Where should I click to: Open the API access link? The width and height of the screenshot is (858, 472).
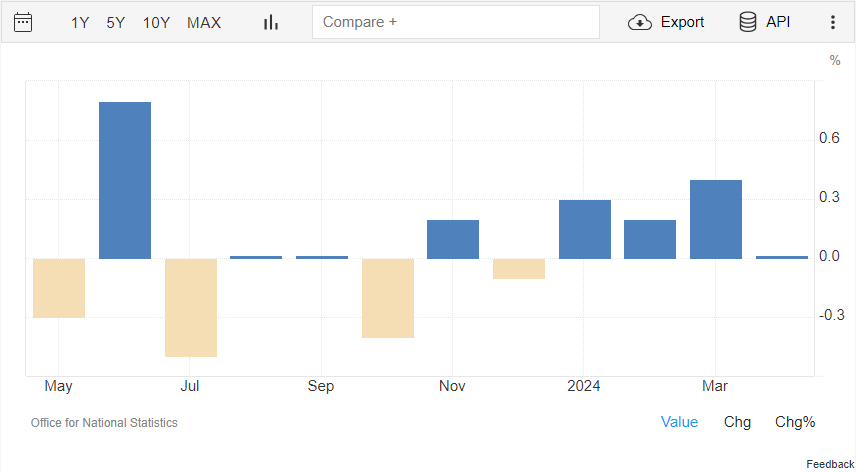click(778, 22)
